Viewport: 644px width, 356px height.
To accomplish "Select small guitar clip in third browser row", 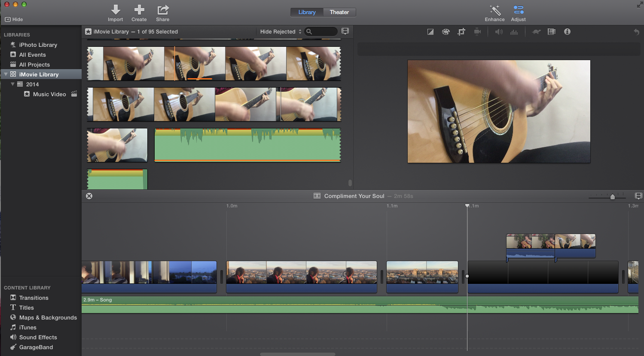I will point(117,145).
